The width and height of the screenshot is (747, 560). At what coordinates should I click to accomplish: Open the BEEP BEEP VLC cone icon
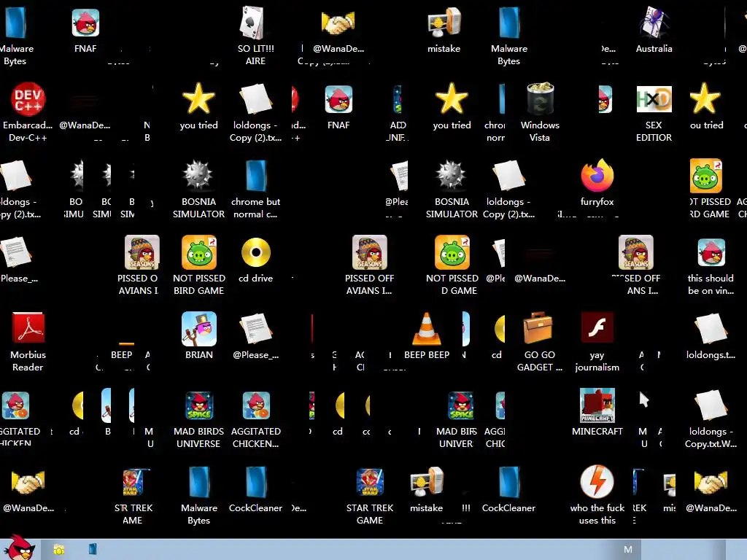click(426, 329)
